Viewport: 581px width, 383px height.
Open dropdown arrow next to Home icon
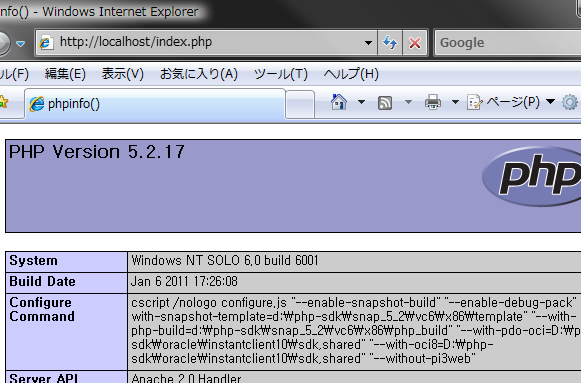(x=361, y=102)
